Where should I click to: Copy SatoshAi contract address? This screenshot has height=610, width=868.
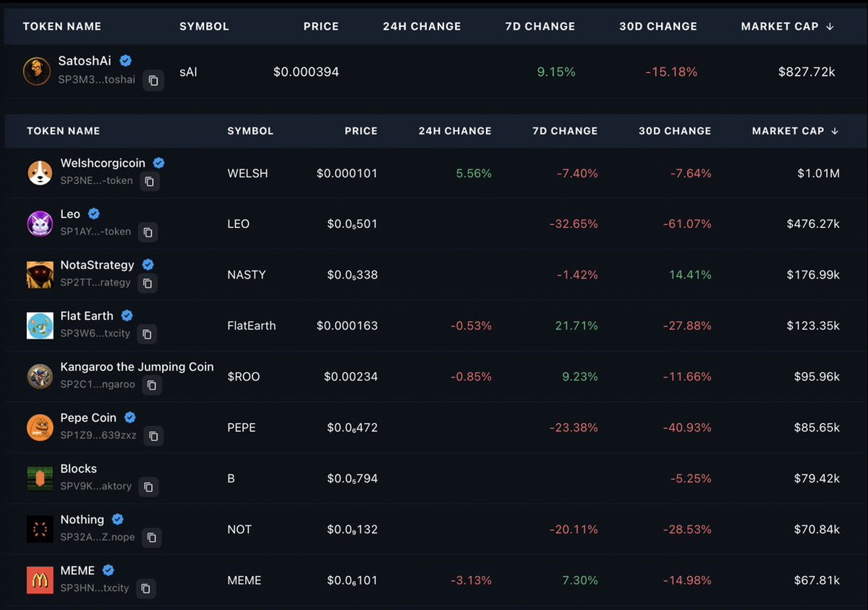click(x=153, y=81)
